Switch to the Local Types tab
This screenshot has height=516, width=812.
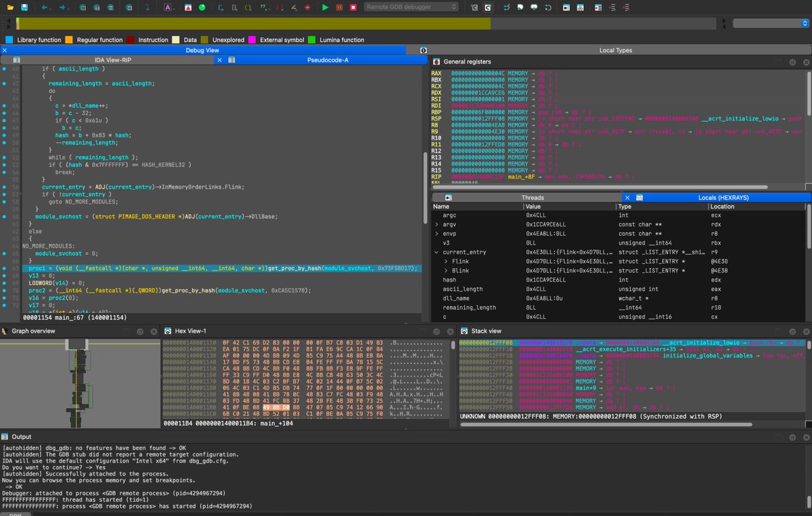point(616,50)
